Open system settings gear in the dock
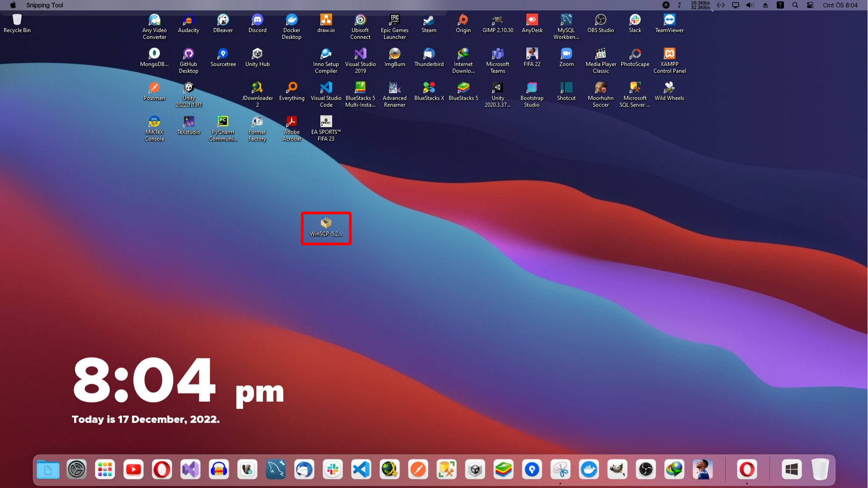This screenshot has height=488, width=868. pos(76,470)
